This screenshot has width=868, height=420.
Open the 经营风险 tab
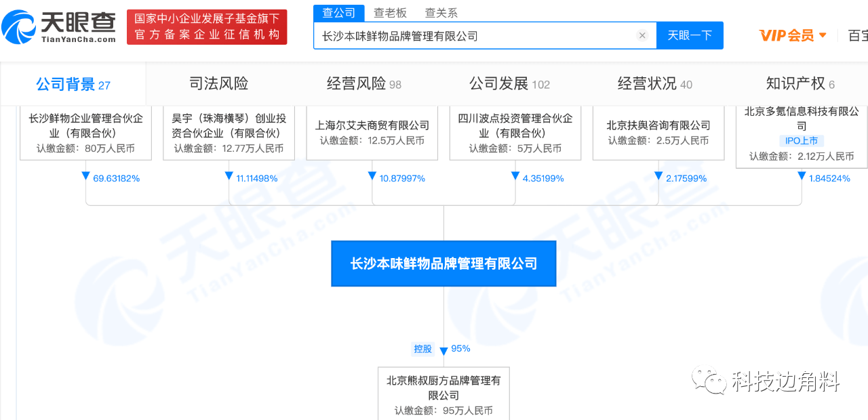pyautogui.click(x=364, y=83)
